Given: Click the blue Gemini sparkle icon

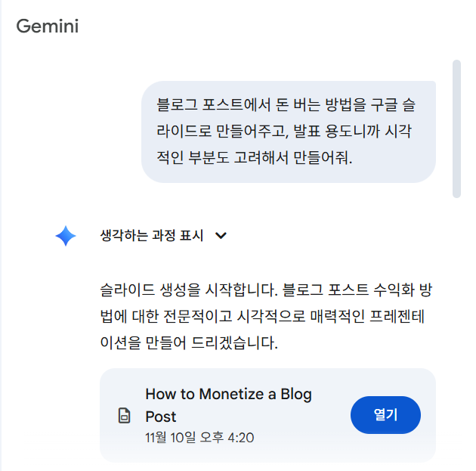Looking at the screenshot, I should pyautogui.click(x=66, y=236).
